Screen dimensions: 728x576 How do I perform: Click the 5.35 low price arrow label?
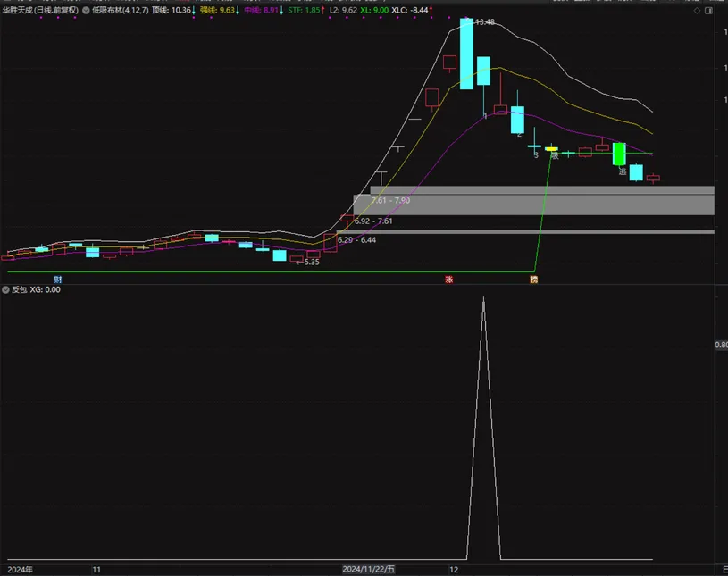point(308,262)
